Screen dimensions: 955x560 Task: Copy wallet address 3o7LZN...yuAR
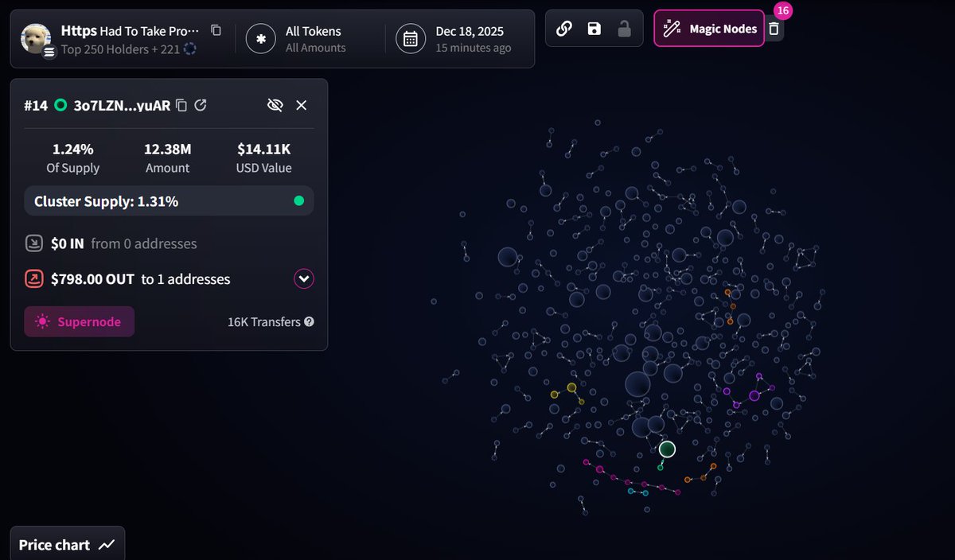point(181,105)
